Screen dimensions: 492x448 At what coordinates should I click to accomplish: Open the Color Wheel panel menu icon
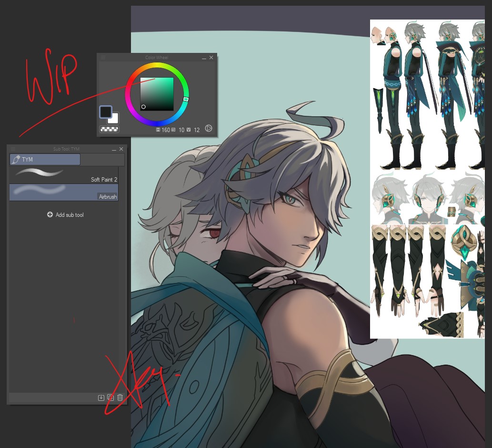coord(103,58)
